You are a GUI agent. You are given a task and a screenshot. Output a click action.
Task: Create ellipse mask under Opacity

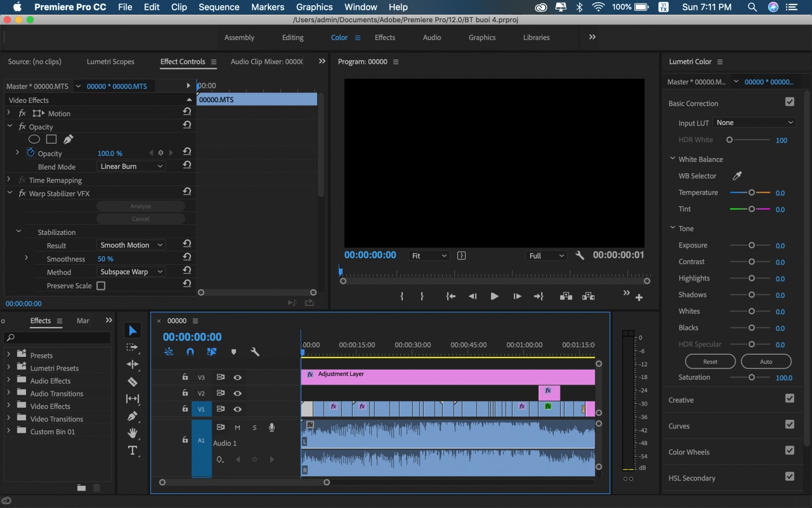(34, 139)
